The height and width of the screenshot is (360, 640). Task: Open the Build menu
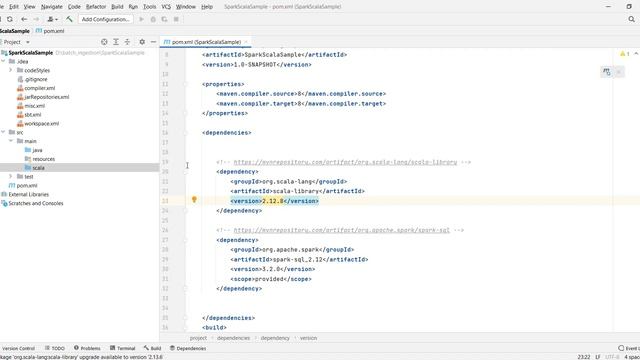pos(117,7)
